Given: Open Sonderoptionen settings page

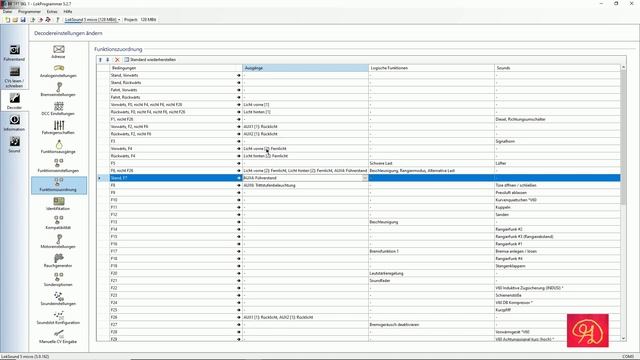Looking at the screenshot, I should [59, 280].
